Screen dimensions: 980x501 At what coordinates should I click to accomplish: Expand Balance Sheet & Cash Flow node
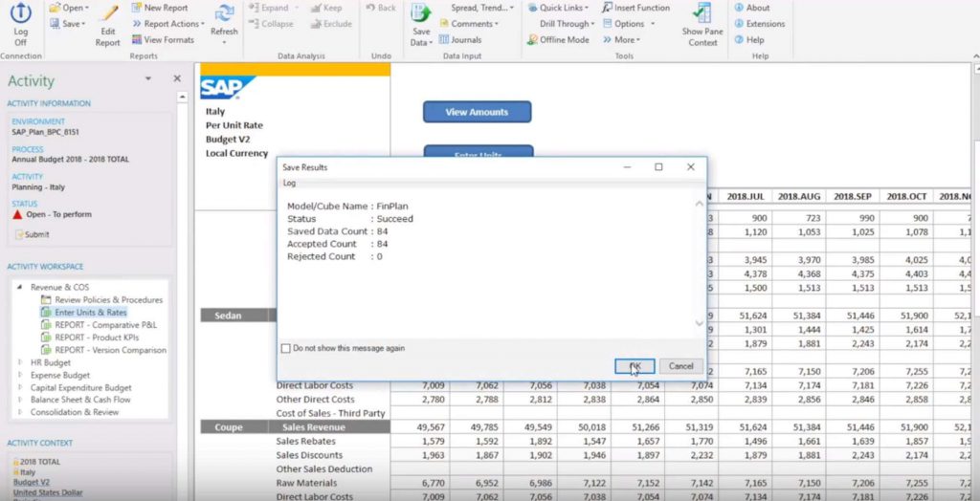pos(19,400)
